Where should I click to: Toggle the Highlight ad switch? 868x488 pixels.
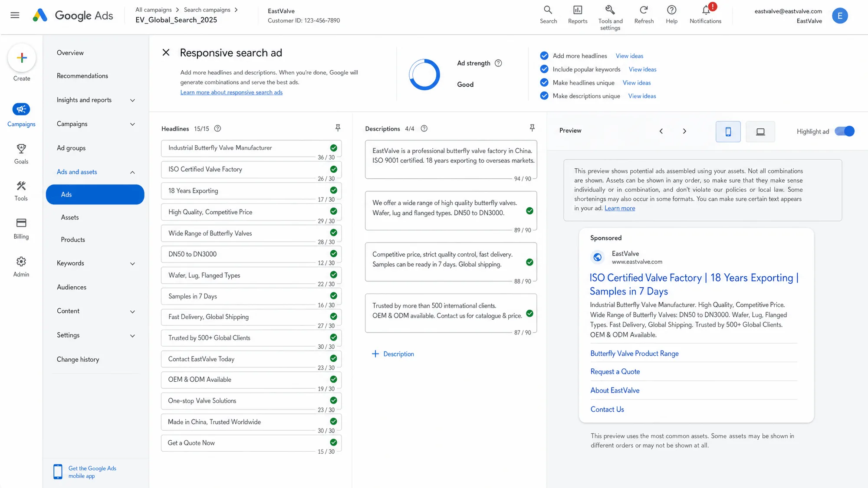pyautogui.click(x=845, y=131)
